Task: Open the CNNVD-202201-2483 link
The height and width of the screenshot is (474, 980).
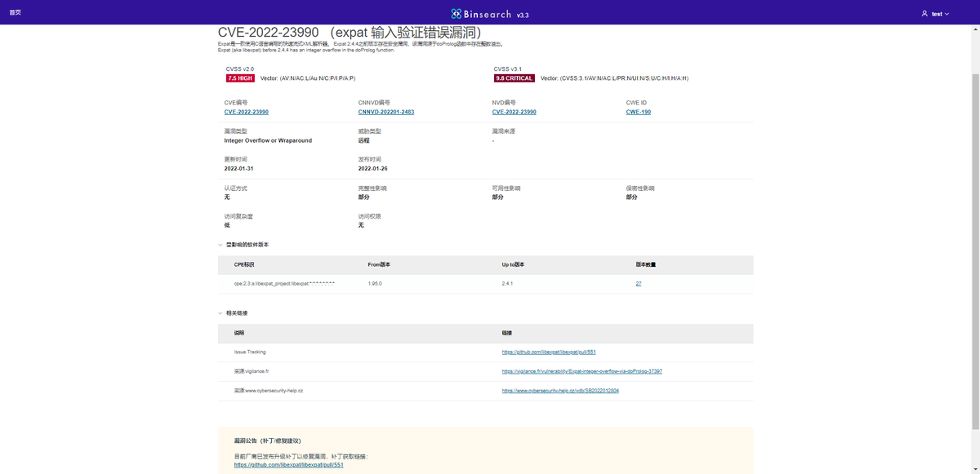Action: (386, 112)
